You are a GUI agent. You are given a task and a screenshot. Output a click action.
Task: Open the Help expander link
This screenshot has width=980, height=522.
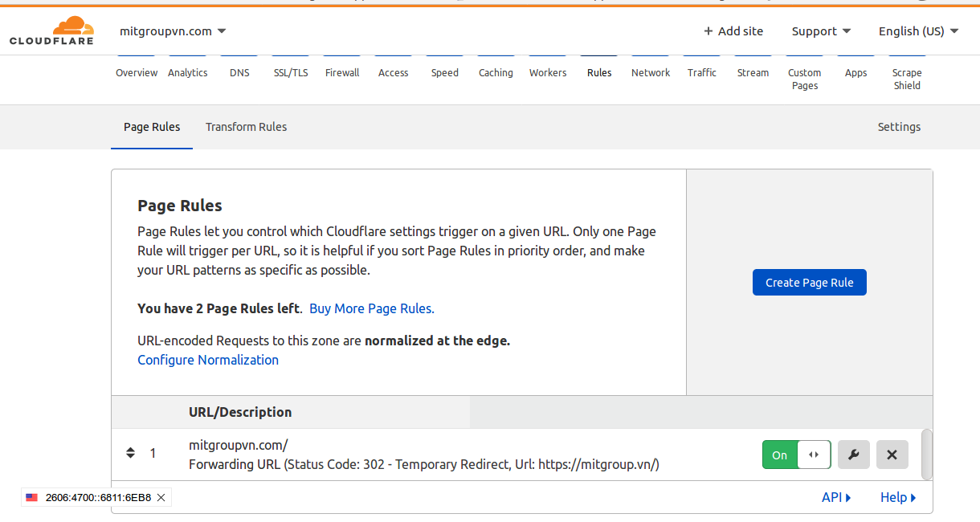[x=898, y=497]
